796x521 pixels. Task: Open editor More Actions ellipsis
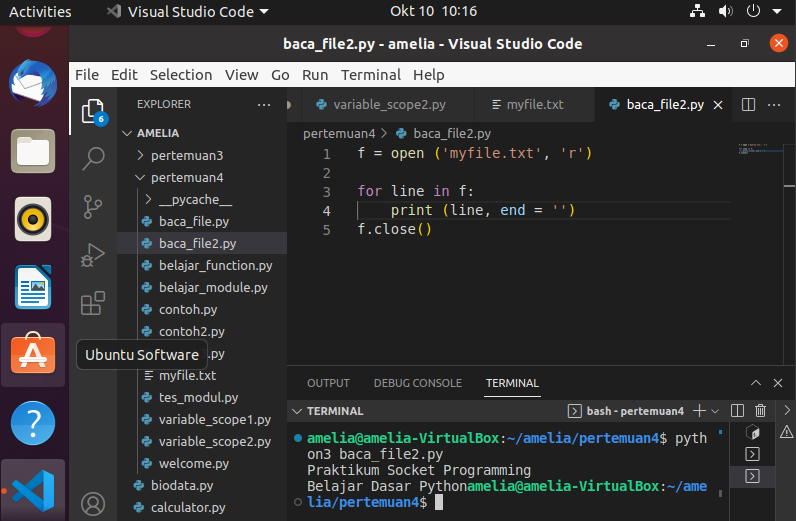(774, 105)
